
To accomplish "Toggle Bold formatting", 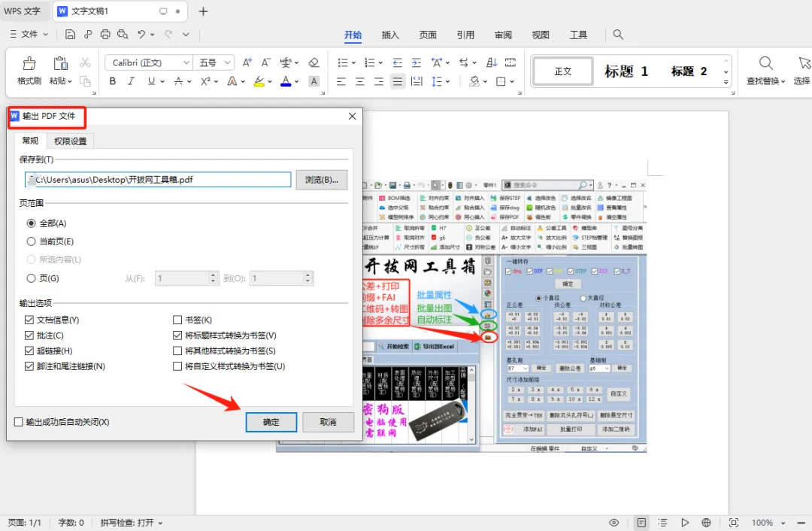I will click(112, 81).
